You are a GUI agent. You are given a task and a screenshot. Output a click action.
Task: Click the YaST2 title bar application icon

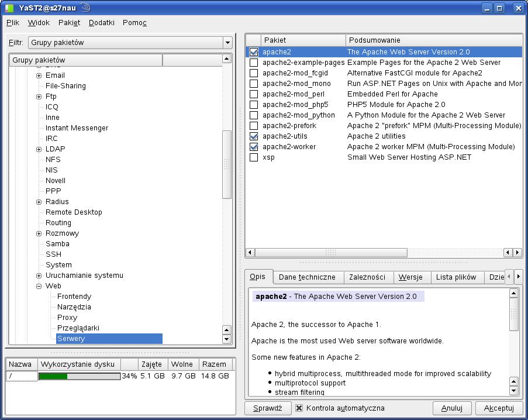coord(9,8)
